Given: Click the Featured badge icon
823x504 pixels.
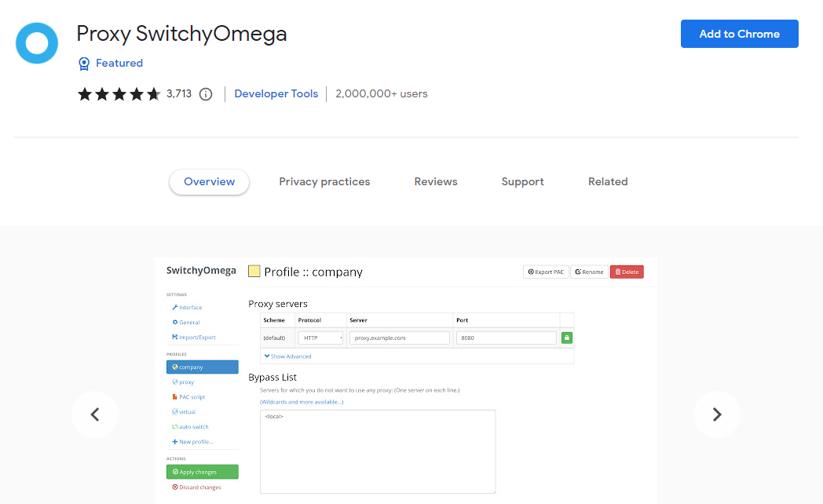Looking at the screenshot, I should click(x=83, y=64).
